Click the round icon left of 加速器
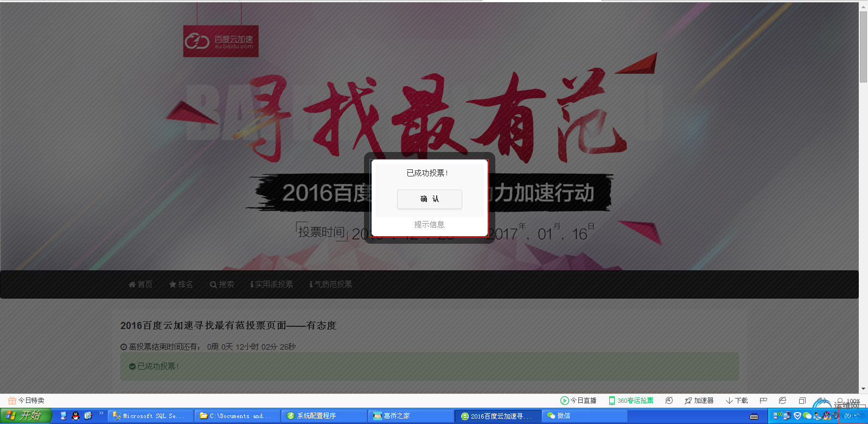This screenshot has height=424, width=868. [x=669, y=401]
